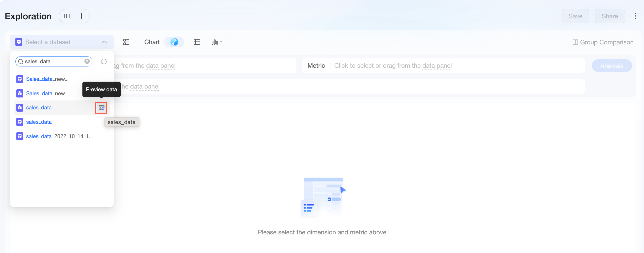The image size is (644, 253).
Task: Click the Analysis button
Action: [x=611, y=66]
